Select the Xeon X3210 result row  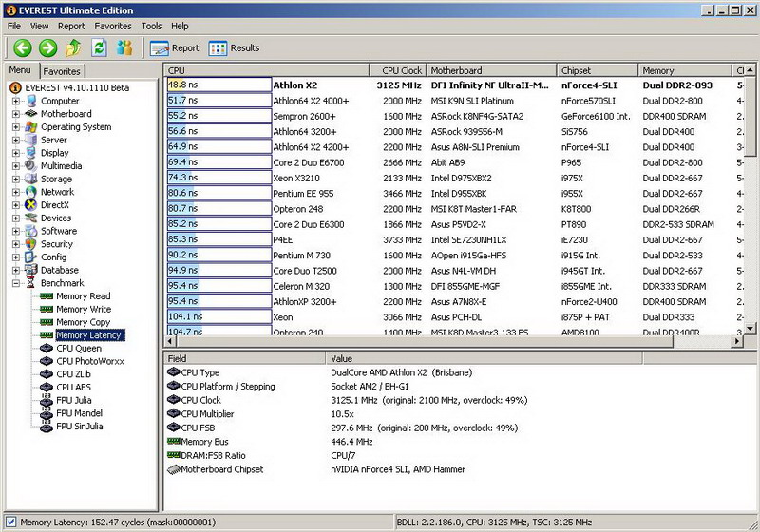pos(453,178)
